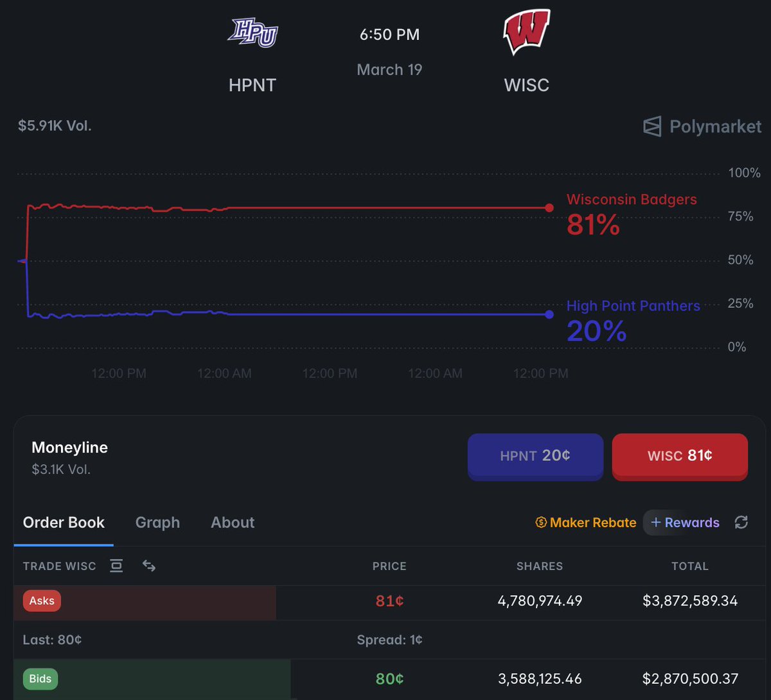Click the swap arrows icon beside TRADE WISC
771x700 pixels.
pyautogui.click(x=149, y=566)
